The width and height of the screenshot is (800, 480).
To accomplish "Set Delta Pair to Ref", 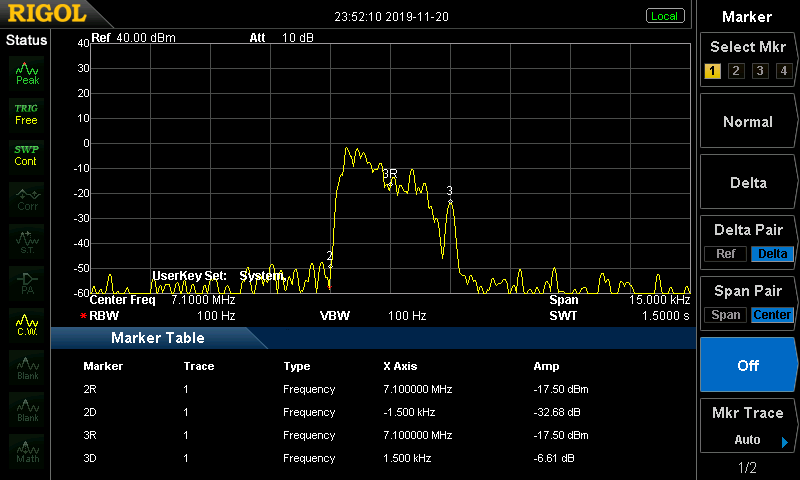I will point(724,254).
